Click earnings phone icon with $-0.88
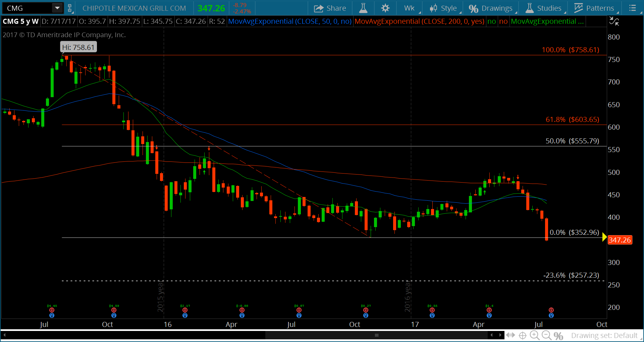Viewport: 644px width, 342px height. (x=242, y=310)
